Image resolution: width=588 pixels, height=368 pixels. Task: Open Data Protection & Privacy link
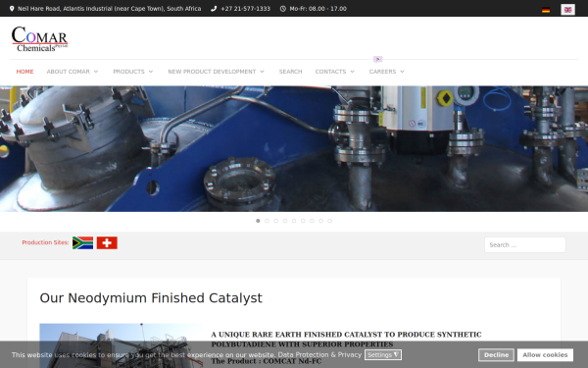[x=319, y=355]
